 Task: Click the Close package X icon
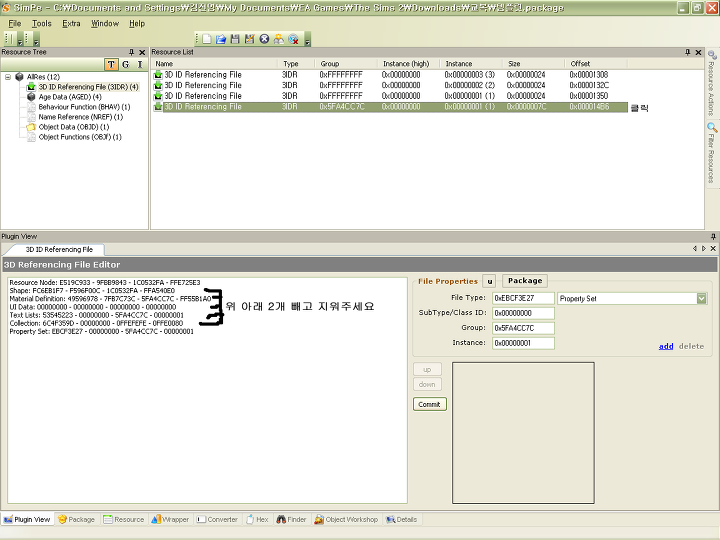pos(264,39)
